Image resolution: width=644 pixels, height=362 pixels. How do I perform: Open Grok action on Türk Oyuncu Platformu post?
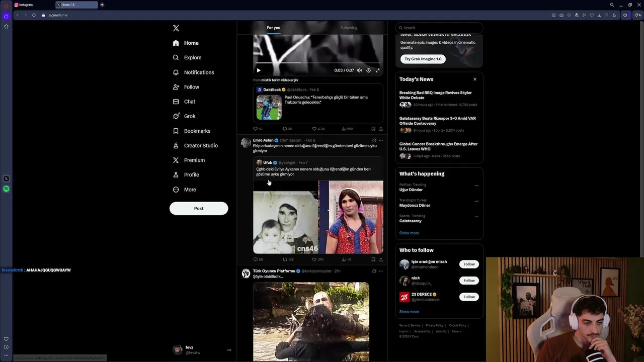pos(374,271)
